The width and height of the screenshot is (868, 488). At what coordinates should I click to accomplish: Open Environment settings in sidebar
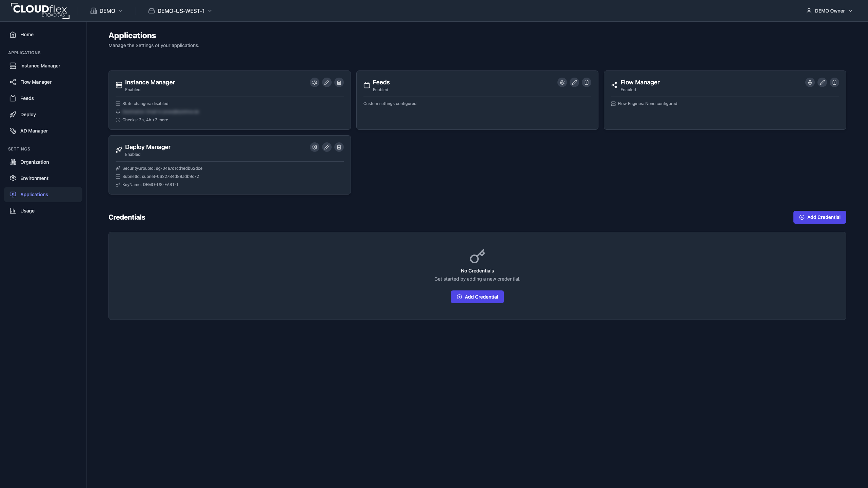pyautogui.click(x=43, y=178)
